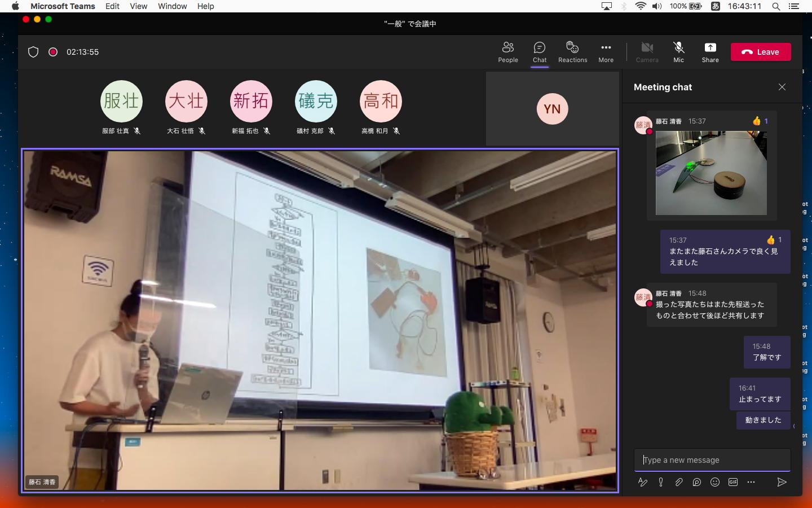The image size is (812, 508).
Task: Open the Apple menu
Action: click(15, 6)
